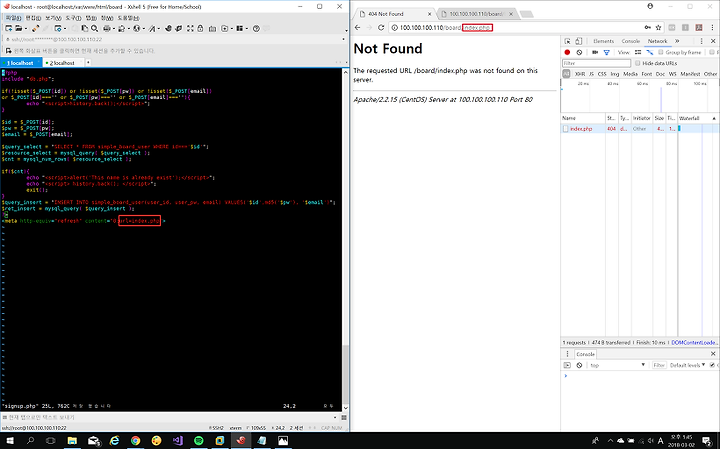Open Windows Start menu
This screenshot has height=449, width=720.
click(9, 441)
